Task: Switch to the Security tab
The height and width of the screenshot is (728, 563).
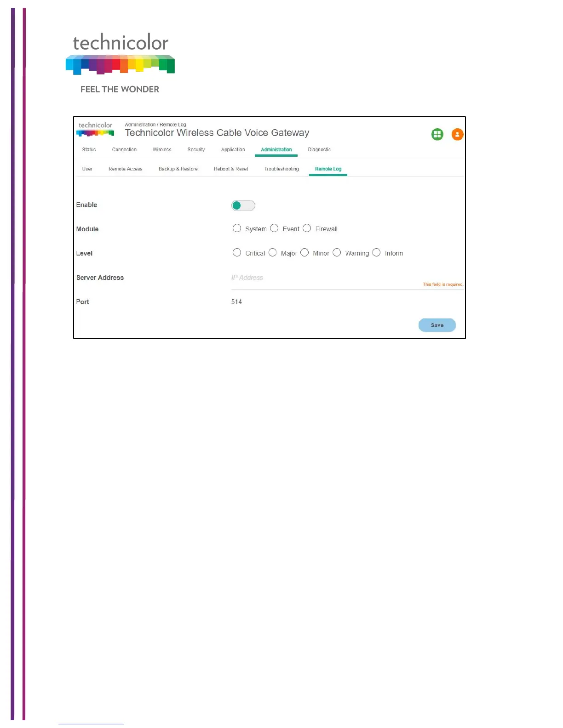Action: tap(196, 150)
